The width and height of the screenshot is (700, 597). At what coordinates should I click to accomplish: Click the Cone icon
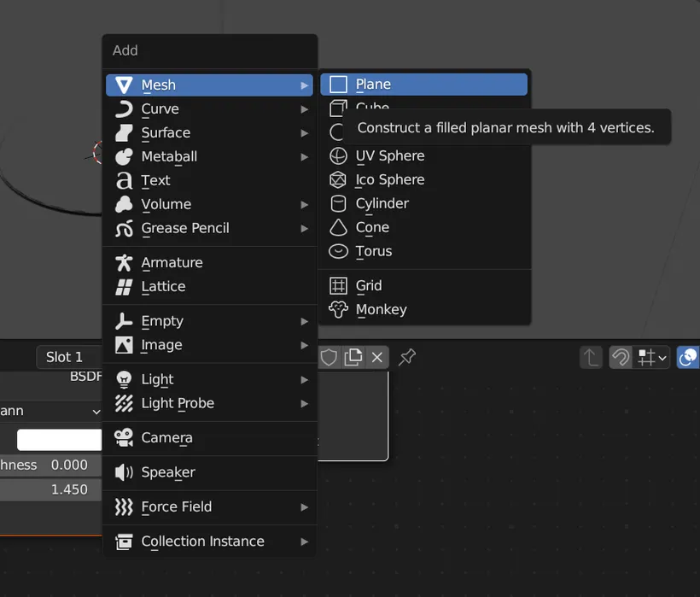(338, 227)
